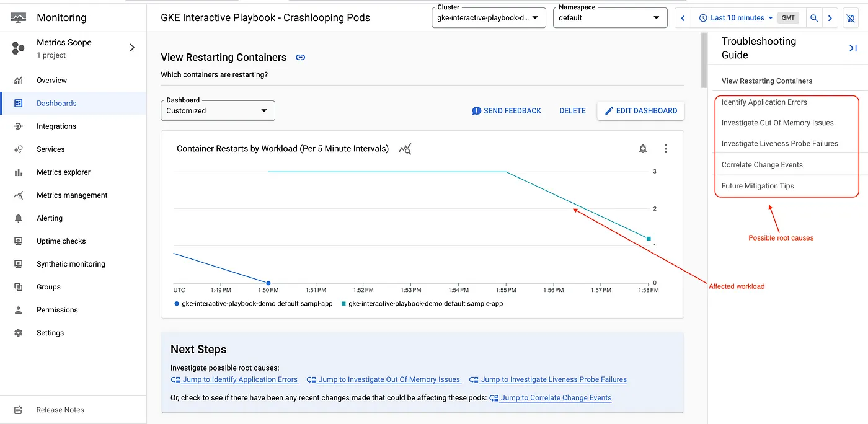Toggle sampl-app legend entry in chart
This screenshot has height=424, width=868.
[x=254, y=304]
